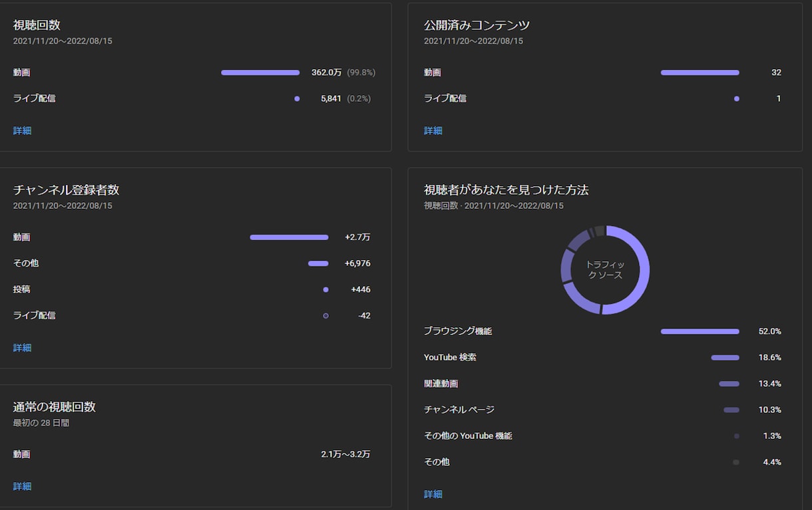Click ライブ配信 dot in 公開済みコンテンツ card

pos(736,98)
